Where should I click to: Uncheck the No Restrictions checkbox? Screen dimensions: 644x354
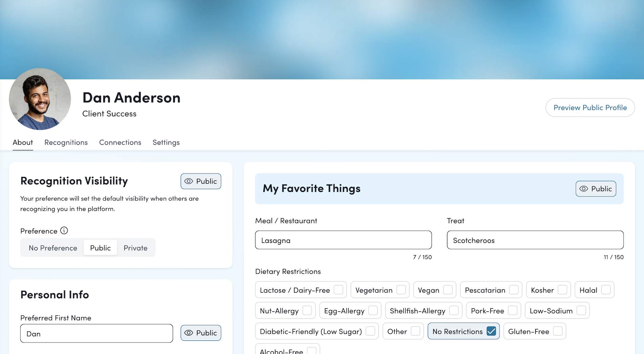(x=491, y=331)
